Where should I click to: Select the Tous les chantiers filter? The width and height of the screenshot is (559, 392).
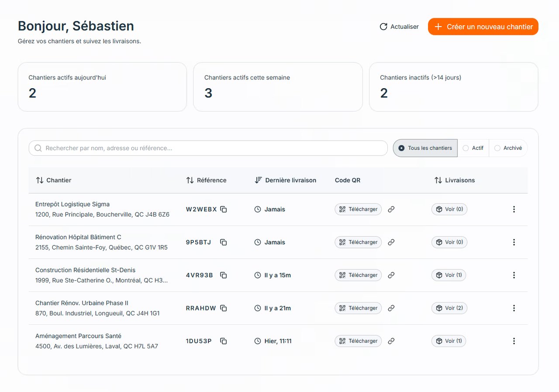click(424, 148)
